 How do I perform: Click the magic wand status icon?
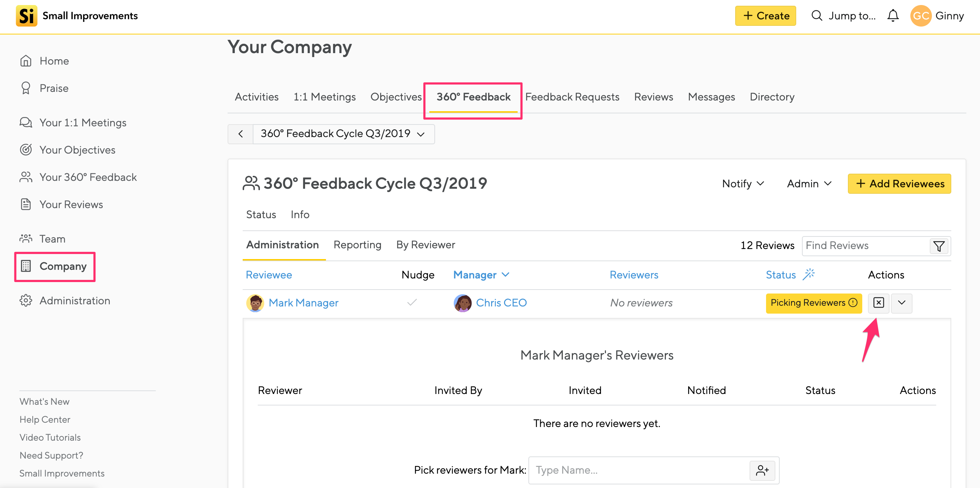tap(808, 274)
